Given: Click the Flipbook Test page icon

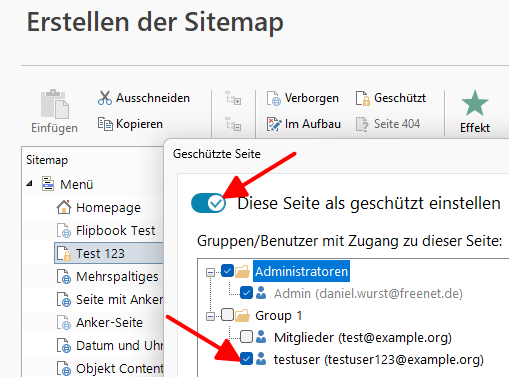Looking at the screenshot, I should (x=64, y=230).
